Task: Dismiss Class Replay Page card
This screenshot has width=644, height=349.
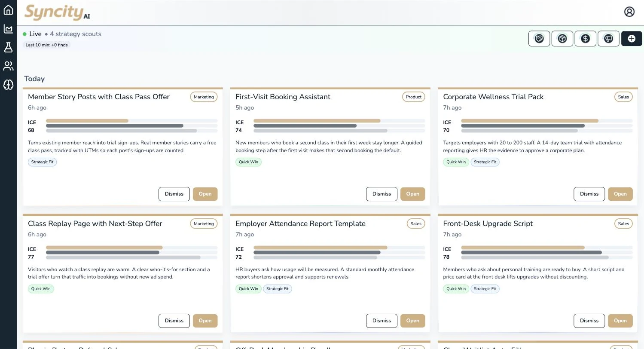Action: point(174,321)
